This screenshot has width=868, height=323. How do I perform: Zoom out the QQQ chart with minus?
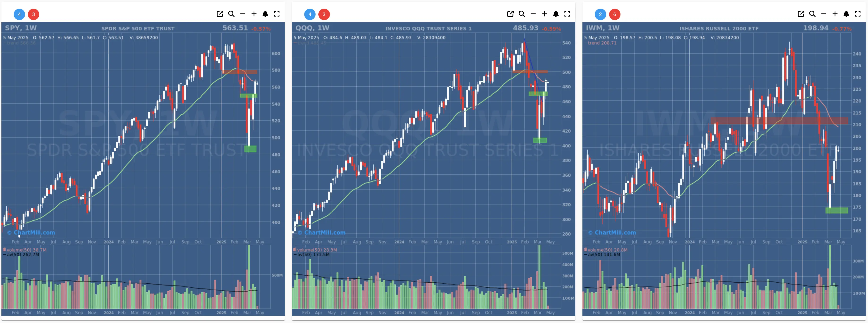click(533, 14)
